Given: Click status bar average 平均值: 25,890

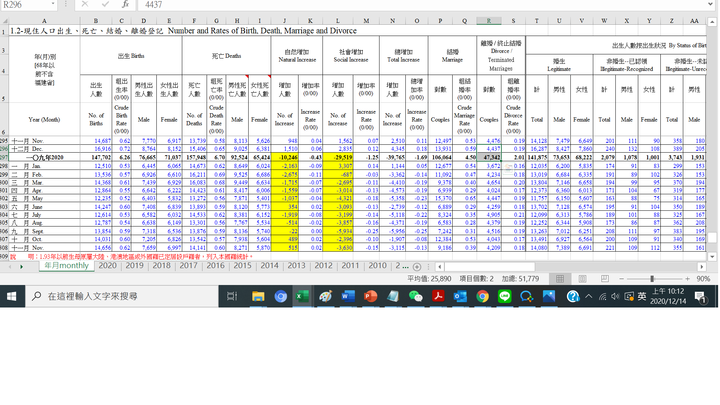Looking at the screenshot, I should click(429, 279).
